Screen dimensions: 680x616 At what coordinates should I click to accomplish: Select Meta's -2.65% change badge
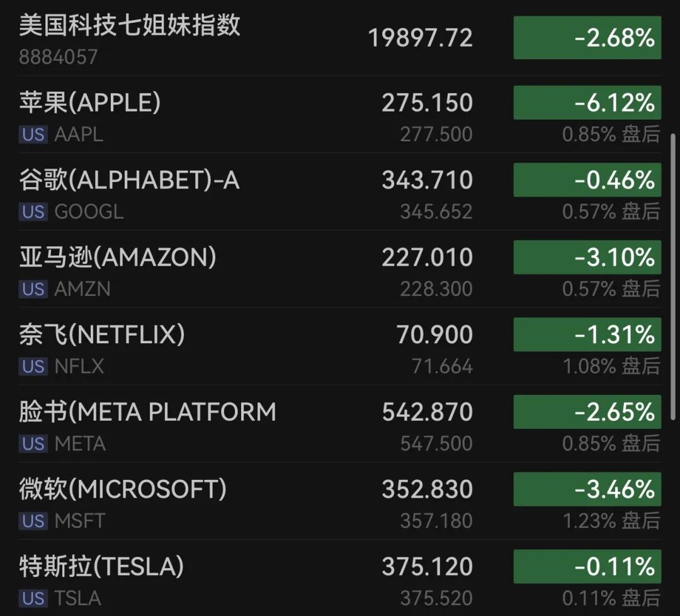587,412
